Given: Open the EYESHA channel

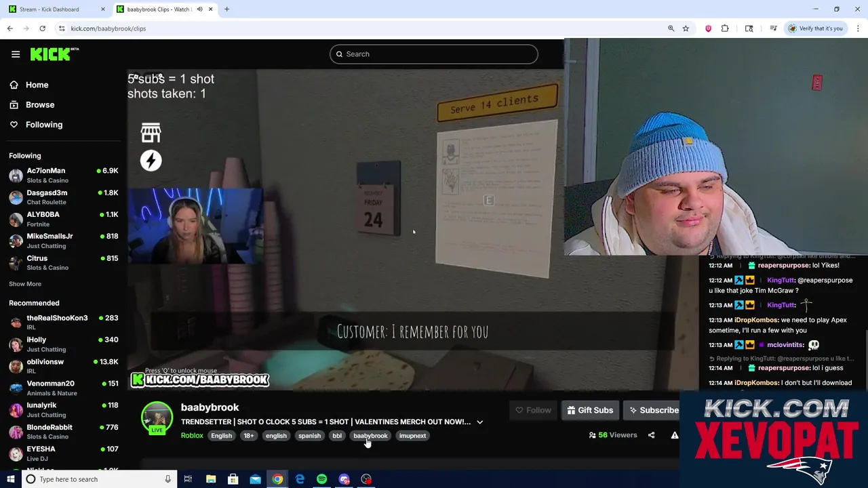Looking at the screenshot, I should click(64, 453).
